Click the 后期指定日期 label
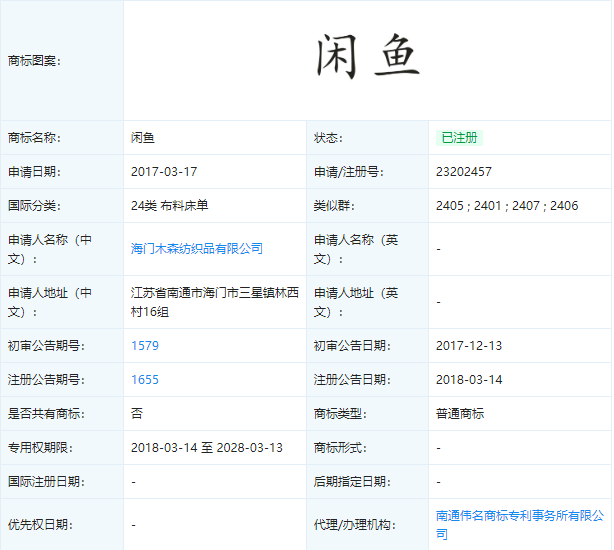Screen dimensions: 614x550 (352, 482)
